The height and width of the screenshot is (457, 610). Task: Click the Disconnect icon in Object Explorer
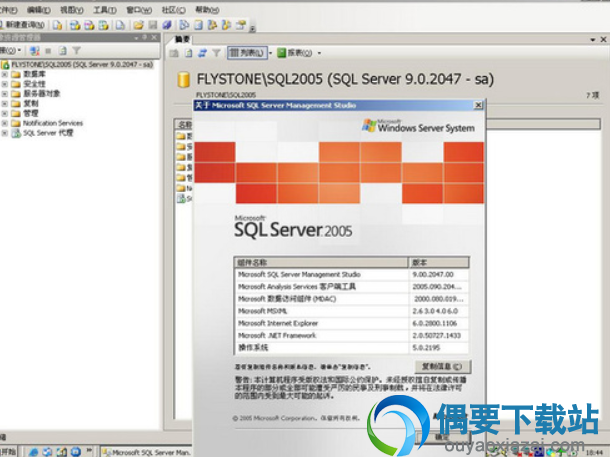click(35, 51)
